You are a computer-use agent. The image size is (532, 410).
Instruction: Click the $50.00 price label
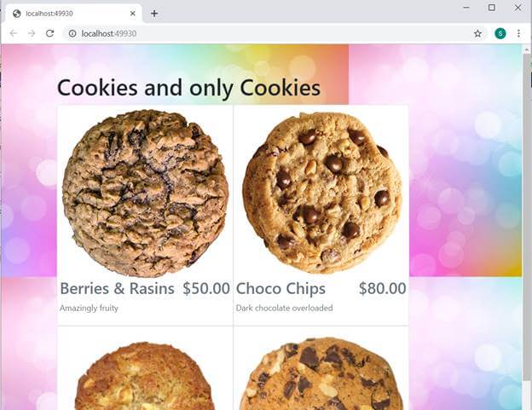pyautogui.click(x=206, y=288)
